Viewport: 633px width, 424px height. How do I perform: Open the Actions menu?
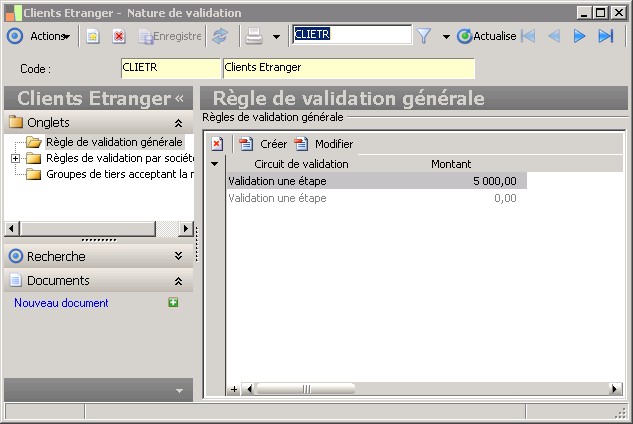pos(50,36)
